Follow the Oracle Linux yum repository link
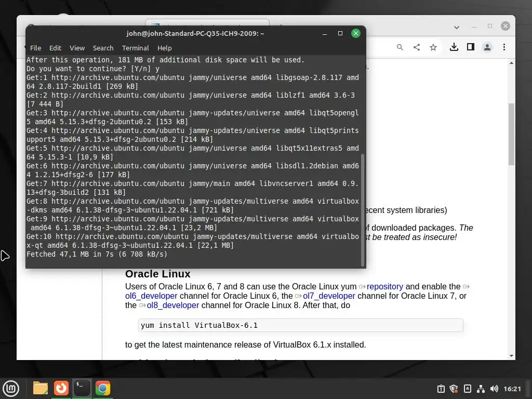Screen dimensions: 532x399 pyautogui.click(x=385, y=286)
